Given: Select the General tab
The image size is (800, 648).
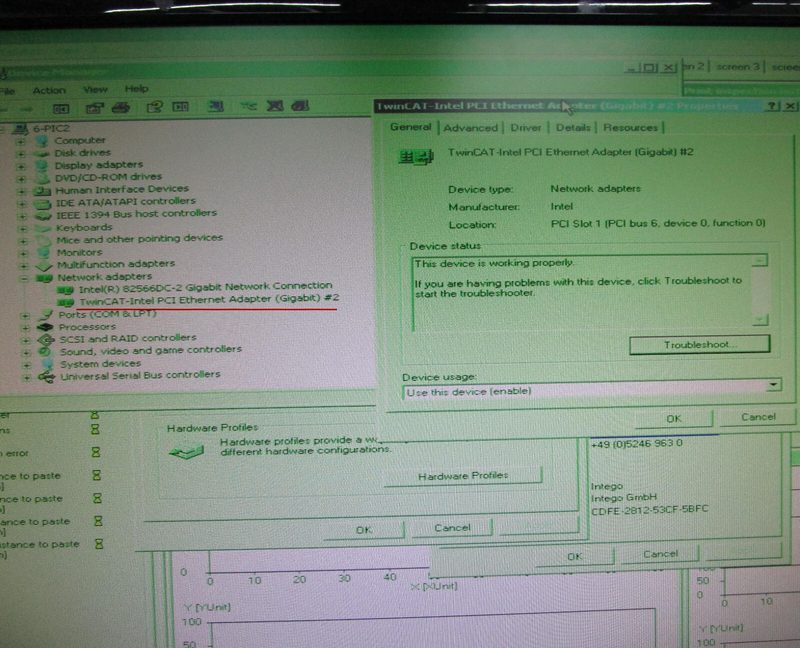Looking at the screenshot, I should pos(411,127).
